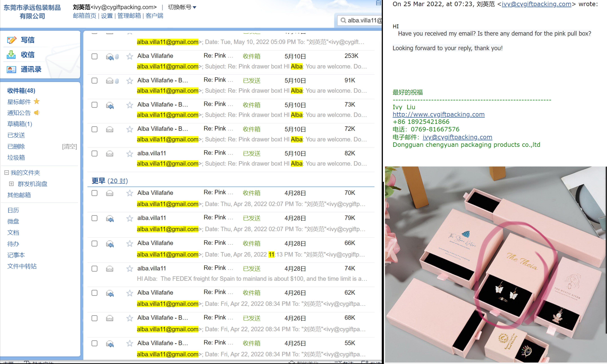
Task: Click the replied envelope icon on the 253K email
Action: 110,57
